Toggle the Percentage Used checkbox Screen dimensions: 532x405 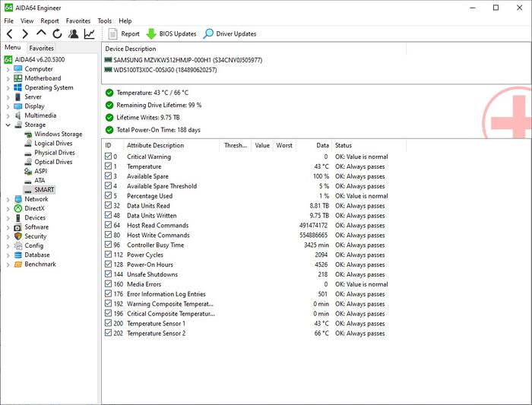coord(108,196)
